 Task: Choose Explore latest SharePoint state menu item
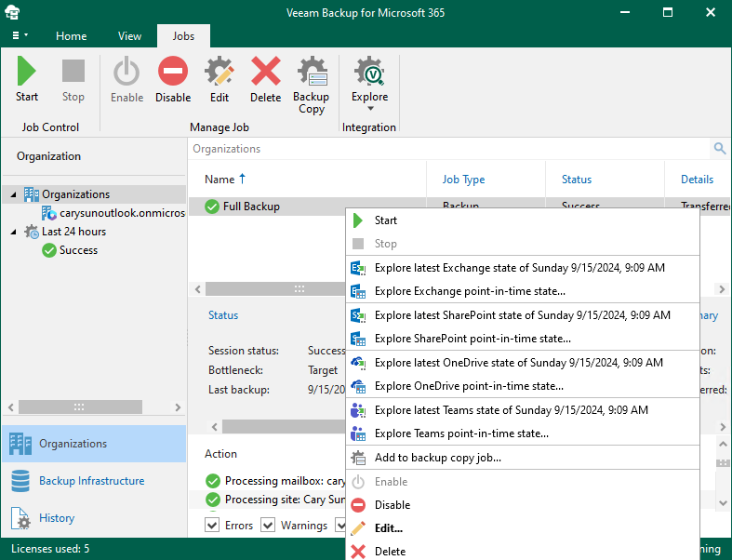[523, 315]
